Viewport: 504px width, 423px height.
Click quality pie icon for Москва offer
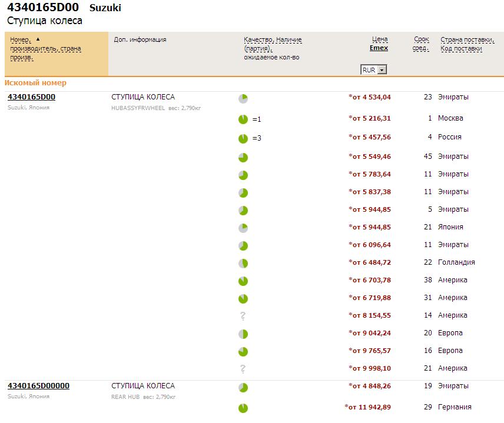click(243, 119)
